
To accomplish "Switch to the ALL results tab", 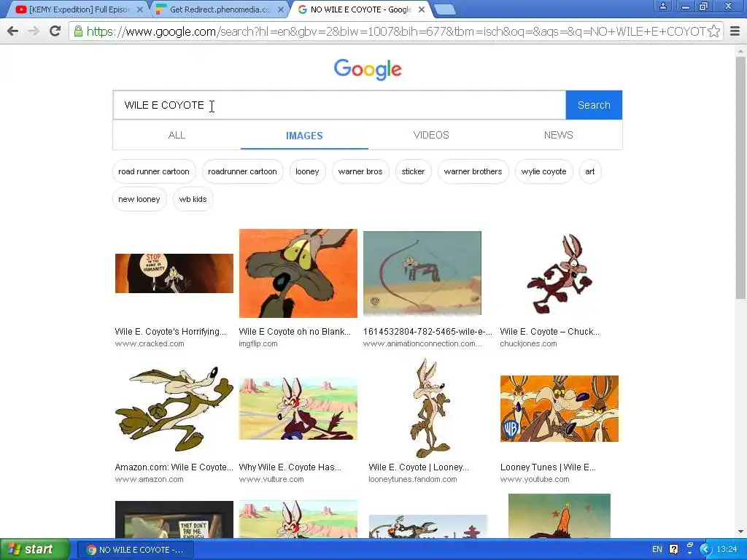I will 177,135.
